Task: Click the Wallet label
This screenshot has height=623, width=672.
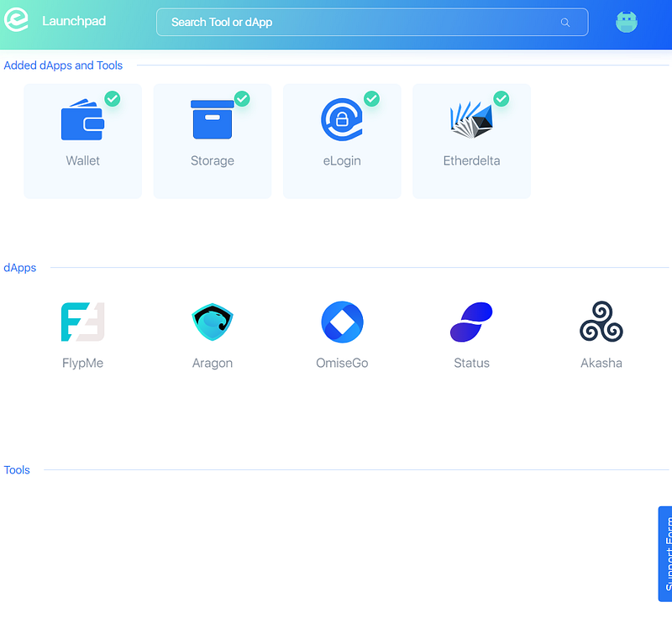Action: (82, 160)
